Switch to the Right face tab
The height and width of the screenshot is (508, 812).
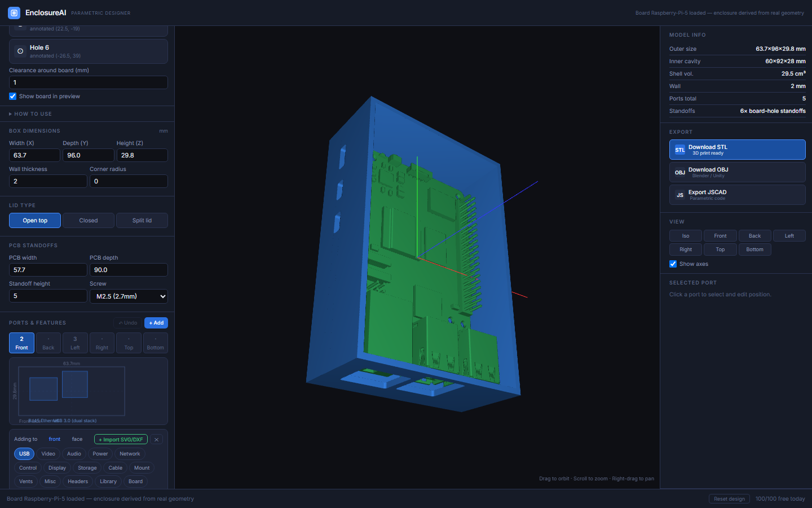pyautogui.click(x=102, y=343)
